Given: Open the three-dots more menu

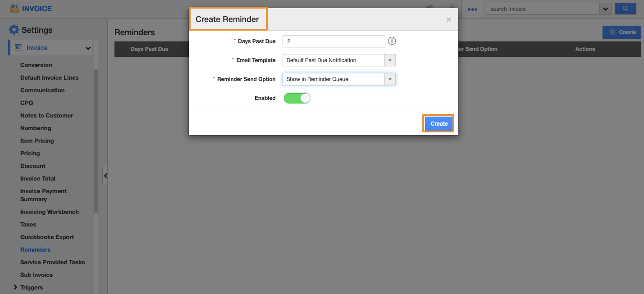Looking at the screenshot, I should click(x=472, y=9).
